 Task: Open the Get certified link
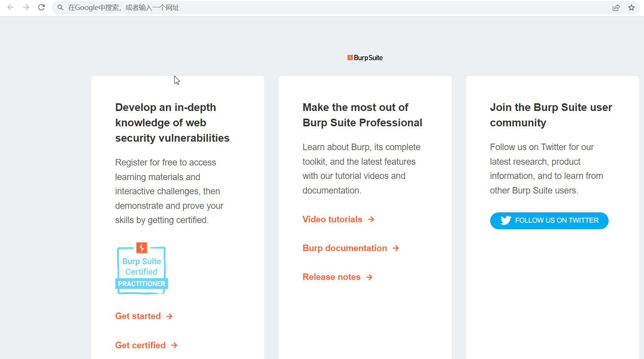140,345
